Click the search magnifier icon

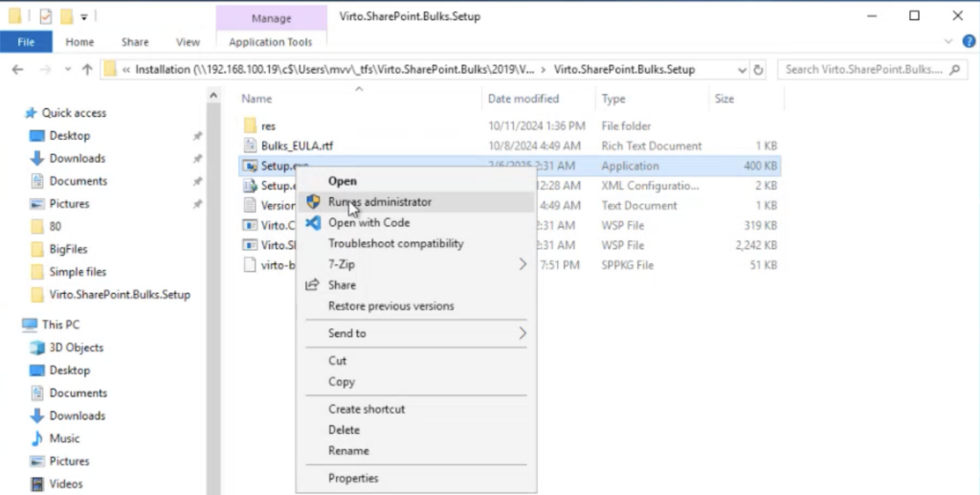tap(954, 69)
